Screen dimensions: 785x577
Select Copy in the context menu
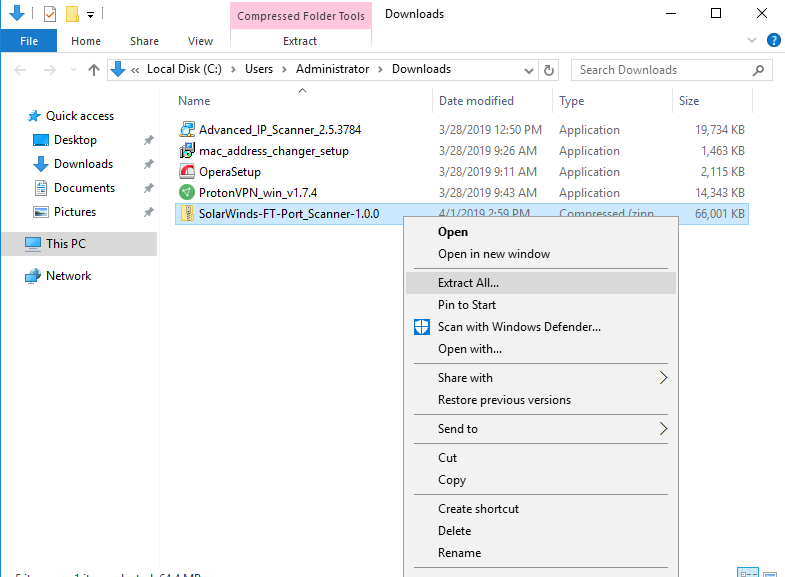[541, 480]
